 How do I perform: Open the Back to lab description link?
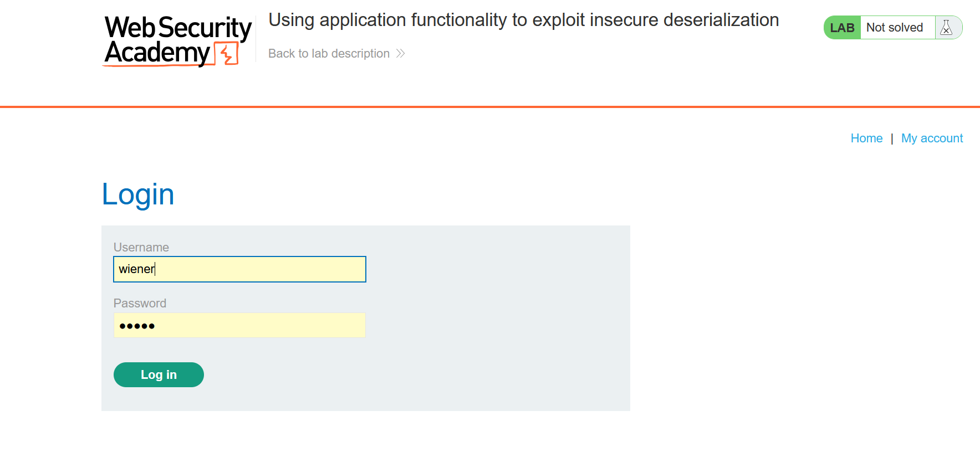coord(329,53)
